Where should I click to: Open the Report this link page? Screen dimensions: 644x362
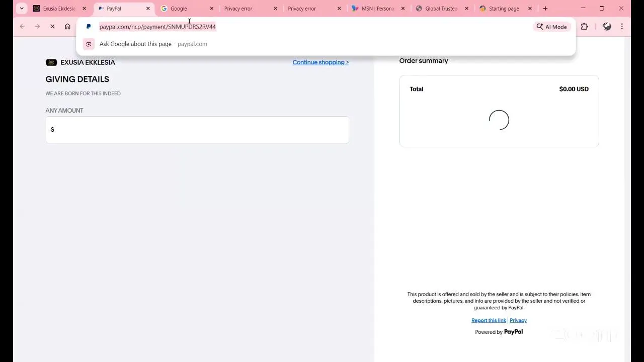pos(489,320)
